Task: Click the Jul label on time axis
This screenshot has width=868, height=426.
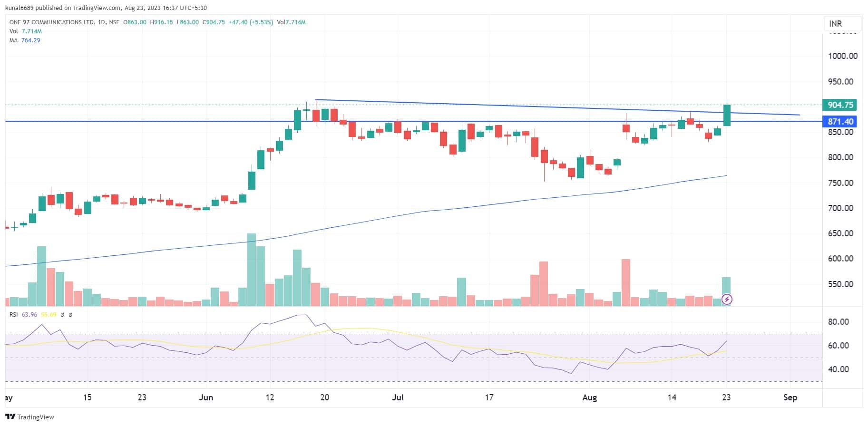Action: (398, 397)
